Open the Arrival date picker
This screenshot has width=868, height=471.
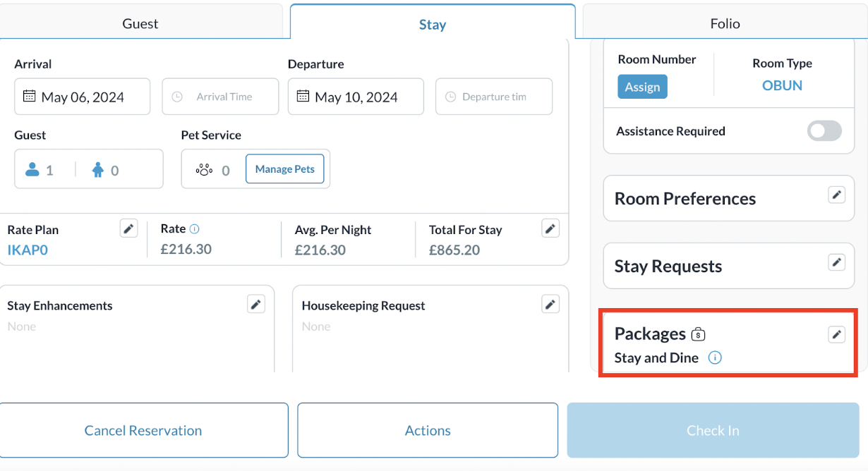(x=82, y=97)
